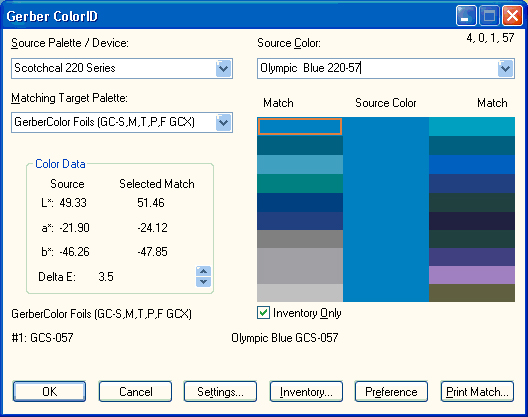Toggle the Inventory Only checkbox
Image resolution: width=528 pixels, height=417 pixels.
tap(263, 313)
